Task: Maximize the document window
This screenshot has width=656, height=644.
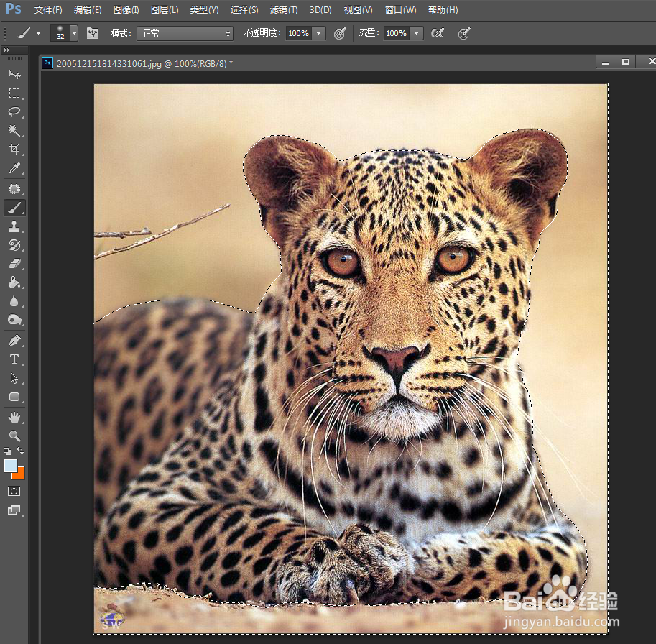Action: point(625,62)
